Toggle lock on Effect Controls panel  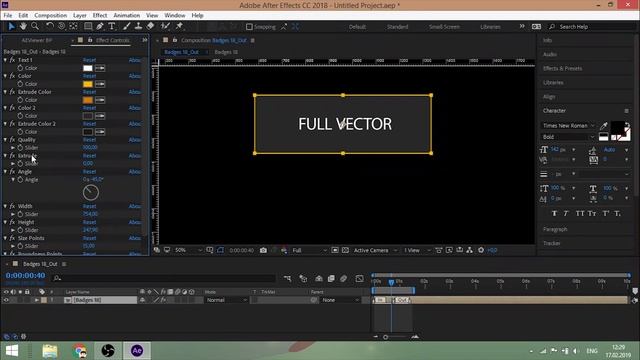tap(90, 40)
